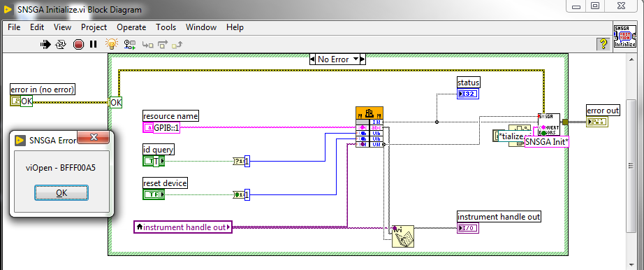This screenshot has height=270, width=644.
Task: Toggle Retain Wire Values icon
Action: (130, 44)
